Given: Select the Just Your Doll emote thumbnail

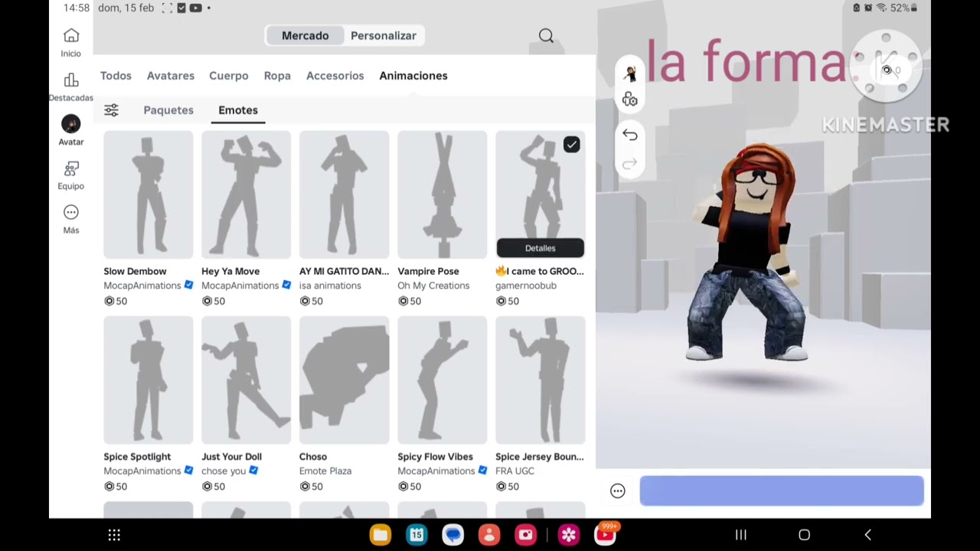Looking at the screenshot, I should [x=247, y=380].
